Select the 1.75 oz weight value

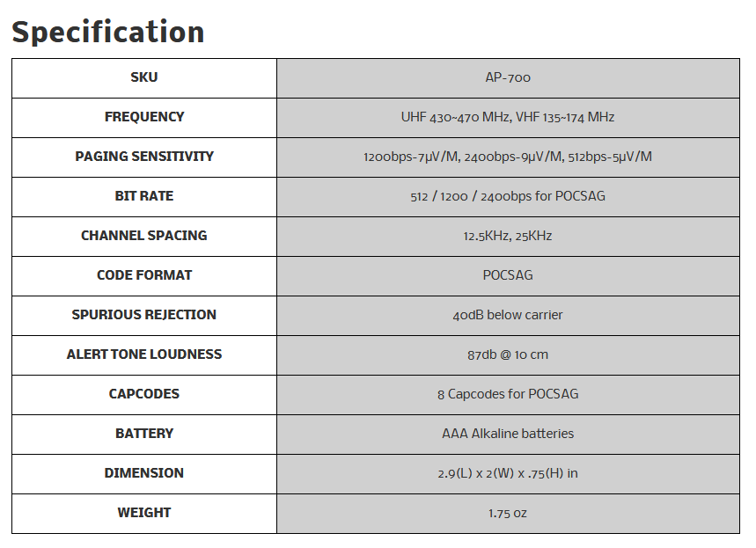[508, 513]
